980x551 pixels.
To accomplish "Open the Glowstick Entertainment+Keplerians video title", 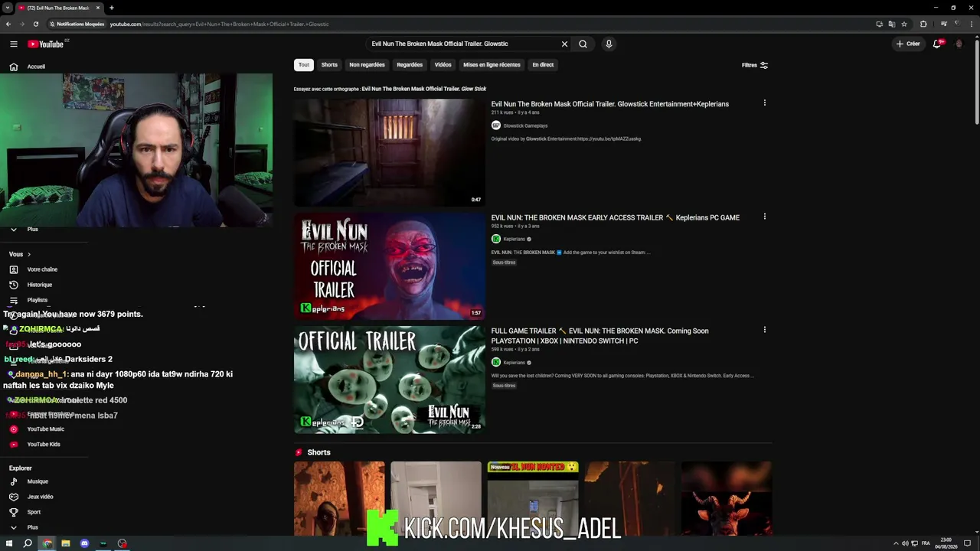I will pos(610,104).
